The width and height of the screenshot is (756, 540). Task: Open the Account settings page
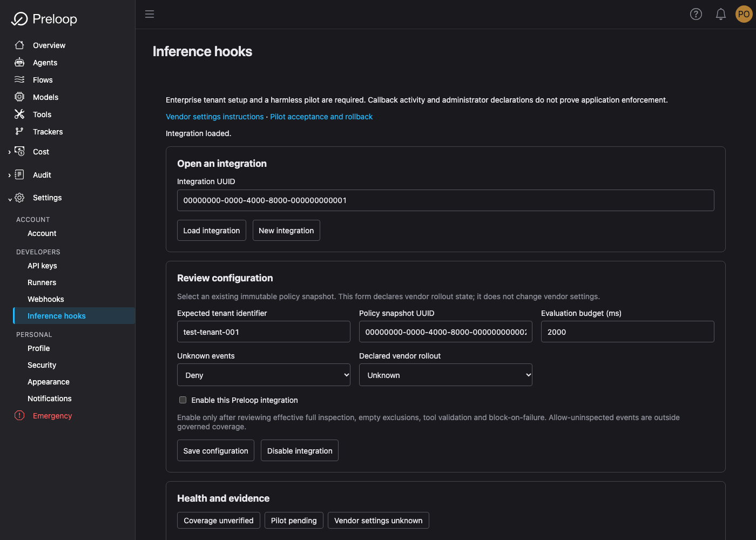42,233
